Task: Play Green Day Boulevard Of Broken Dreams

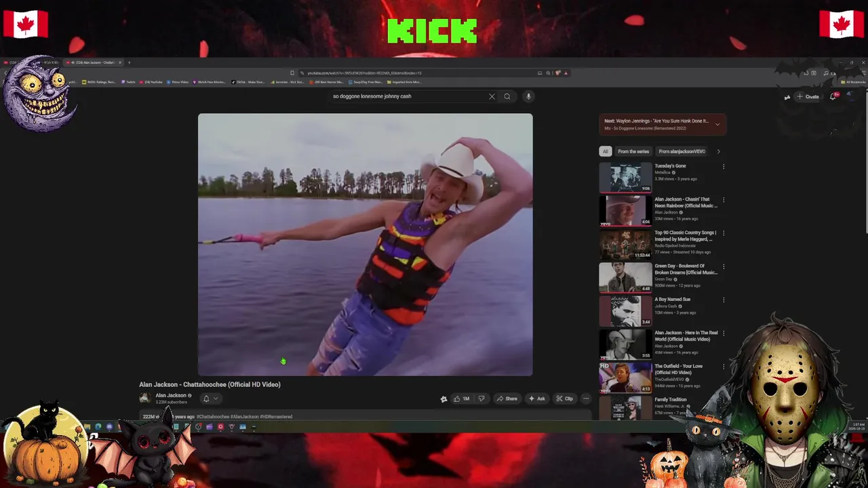Action: 625,277
